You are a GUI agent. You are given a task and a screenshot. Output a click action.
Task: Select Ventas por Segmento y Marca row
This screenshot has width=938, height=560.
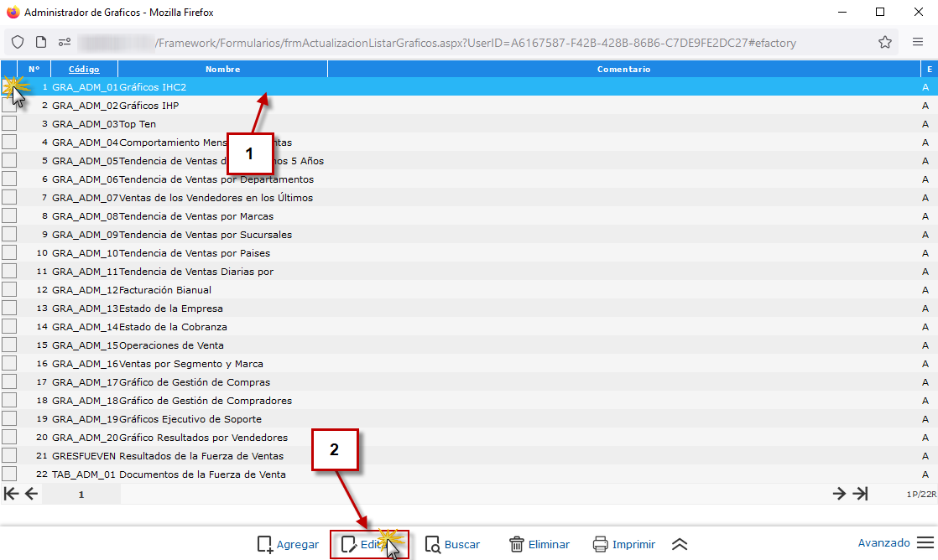469,364
